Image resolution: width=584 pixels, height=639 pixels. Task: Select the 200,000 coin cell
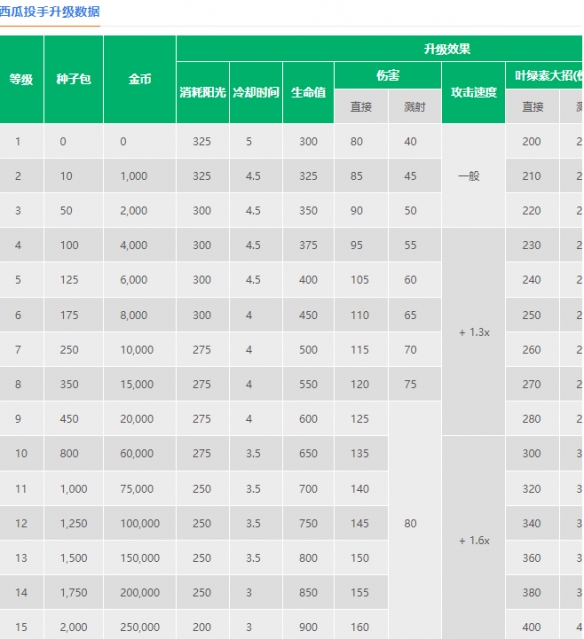pos(140,593)
